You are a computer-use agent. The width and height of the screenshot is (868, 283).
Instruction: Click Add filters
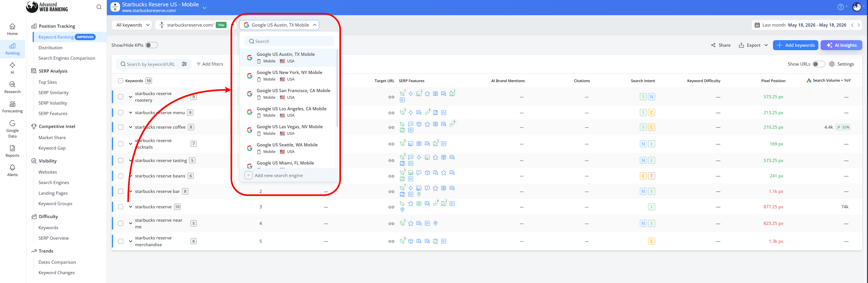[210, 64]
